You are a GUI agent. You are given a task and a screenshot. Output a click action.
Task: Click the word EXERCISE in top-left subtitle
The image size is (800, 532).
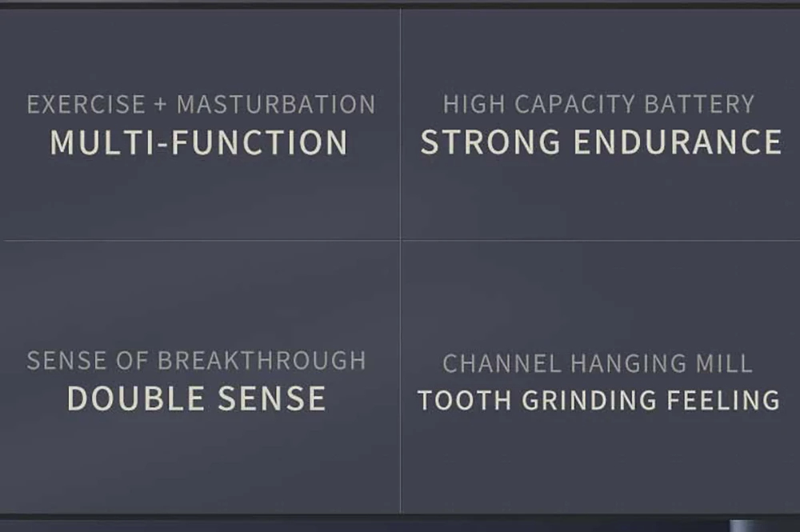pos(86,105)
